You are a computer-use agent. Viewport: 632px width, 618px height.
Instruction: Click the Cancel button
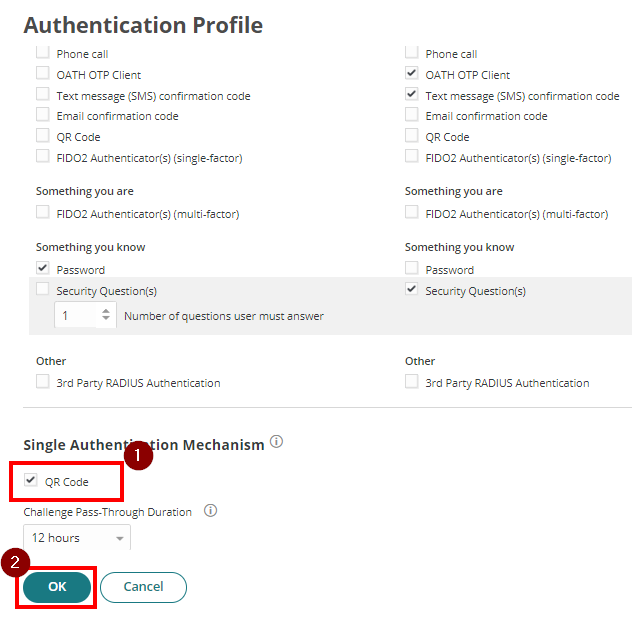(143, 587)
